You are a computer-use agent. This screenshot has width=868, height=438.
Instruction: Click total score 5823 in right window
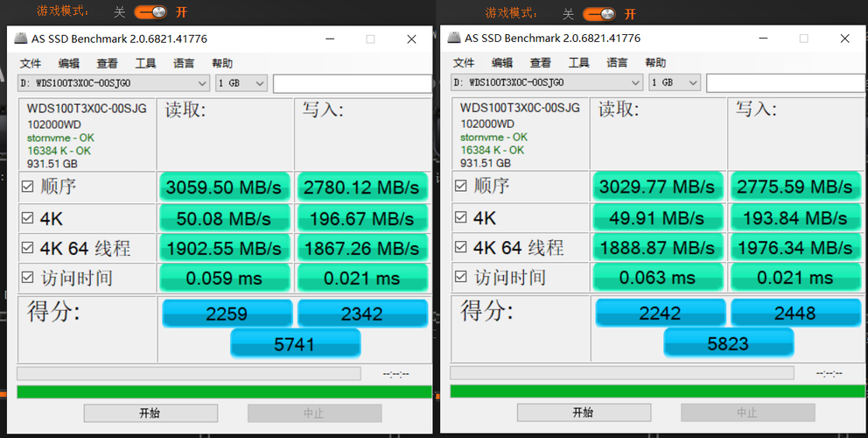point(729,343)
